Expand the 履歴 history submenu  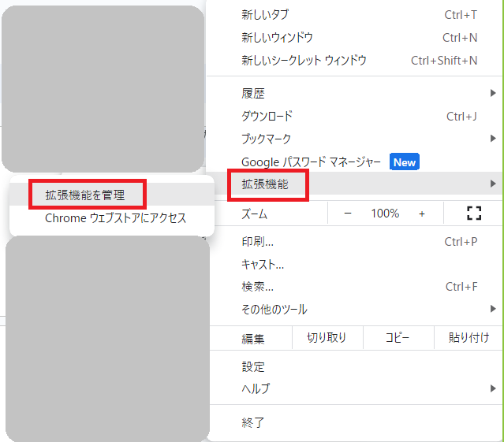click(x=355, y=94)
